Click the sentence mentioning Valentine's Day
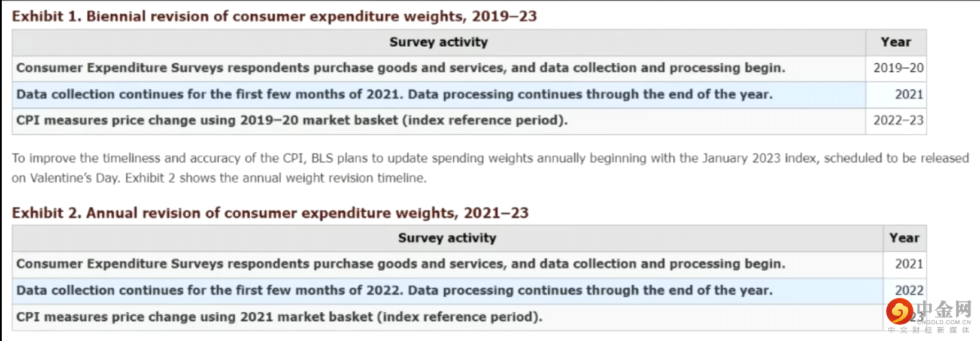The image size is (980, 341). pyautogui.click(x=490, y=168)
